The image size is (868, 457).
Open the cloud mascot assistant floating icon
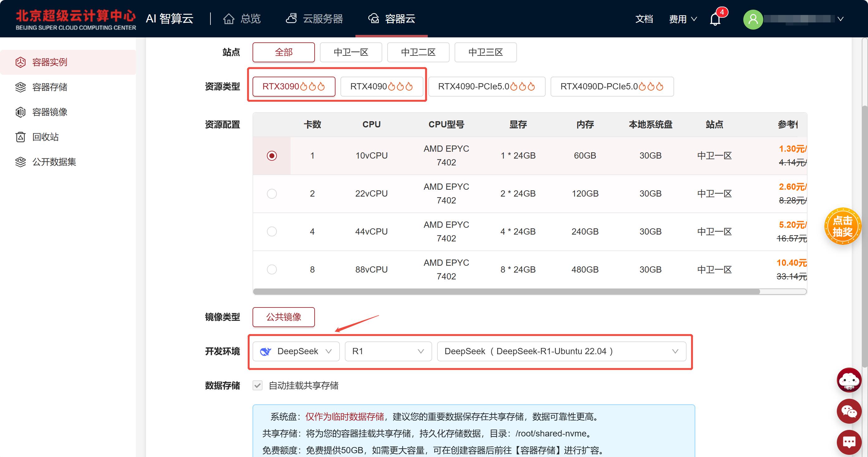pos(849,380)
